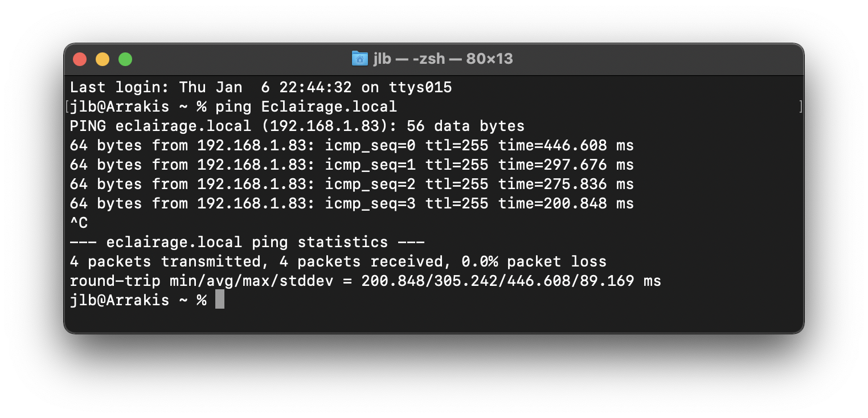The image size is (868, 418).
Task: Click the left command mark bracket
Action: pos(67,106)
